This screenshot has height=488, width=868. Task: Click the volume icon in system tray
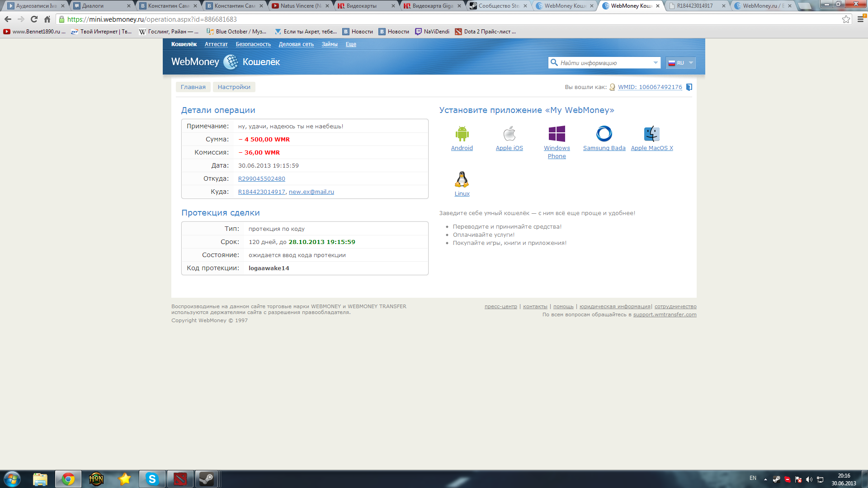point(809,479)
